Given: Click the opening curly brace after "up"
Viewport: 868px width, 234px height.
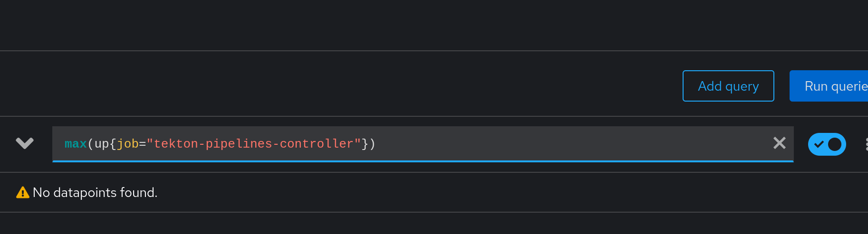Looking at the screenshot, I should click(113, 144).
